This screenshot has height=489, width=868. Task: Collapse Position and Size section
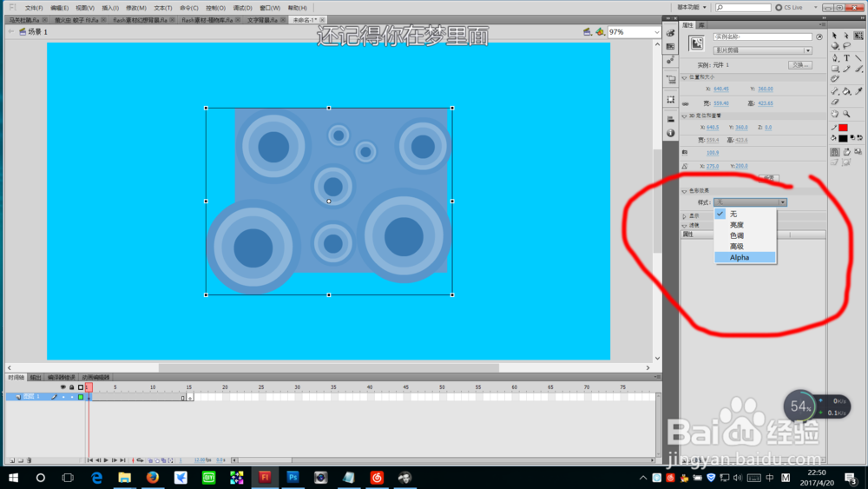point(685,77)
